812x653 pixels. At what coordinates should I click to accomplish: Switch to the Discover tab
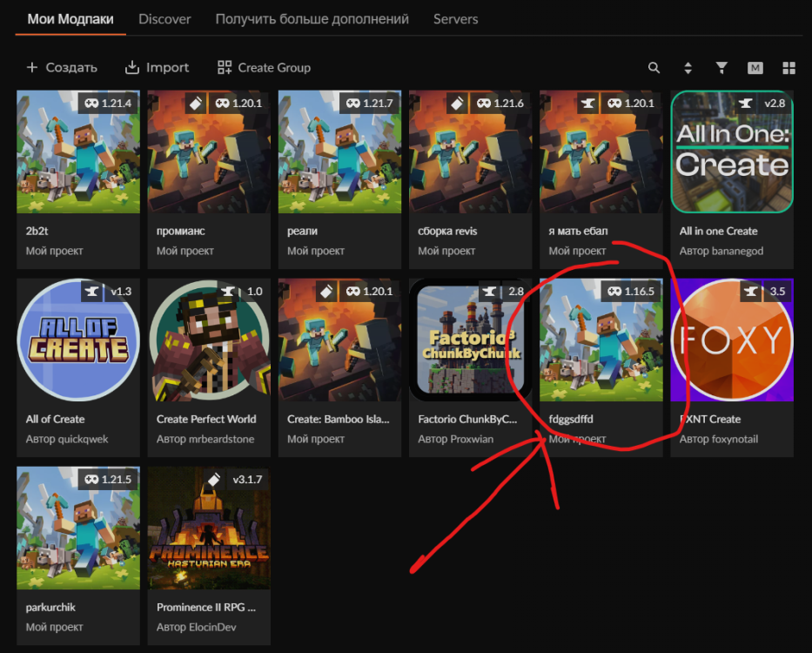coord(164,19)
